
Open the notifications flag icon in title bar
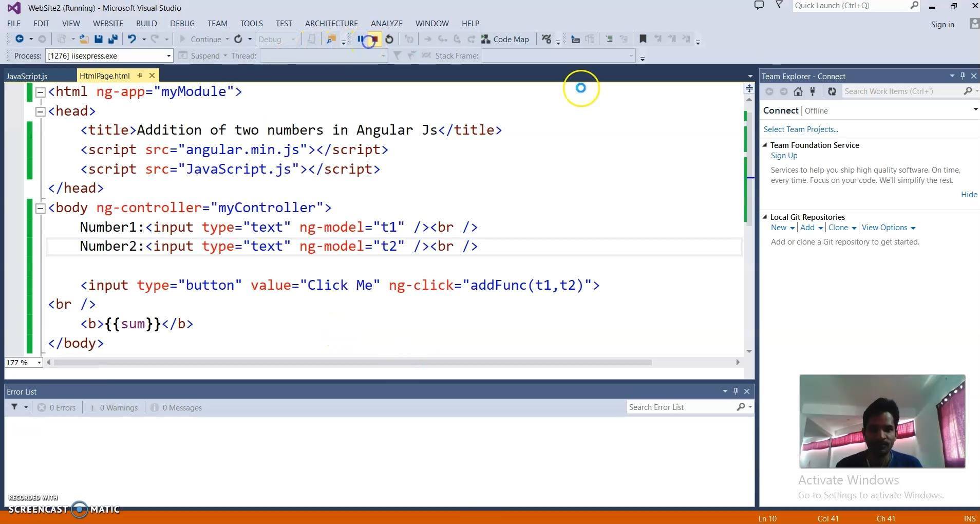pos(779,6)
